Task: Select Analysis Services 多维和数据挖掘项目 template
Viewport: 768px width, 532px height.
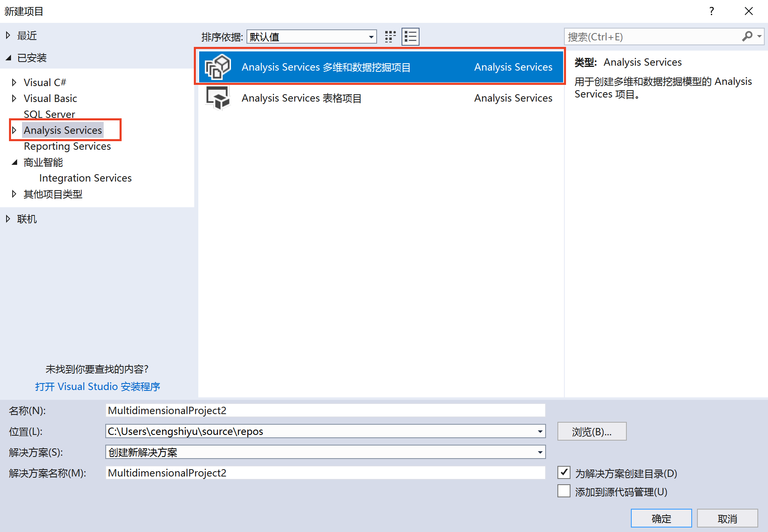Action: pos(381,67)
